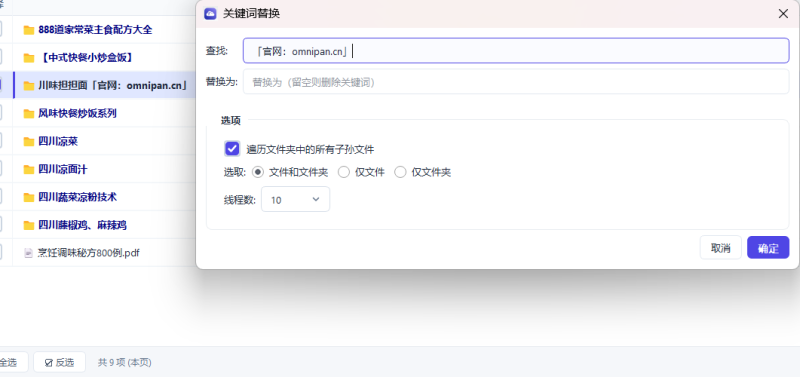800x377 pixels.
Task: Open folder name 【中式快餐小炒盒饭】
Action: click(x=87, y=58)
